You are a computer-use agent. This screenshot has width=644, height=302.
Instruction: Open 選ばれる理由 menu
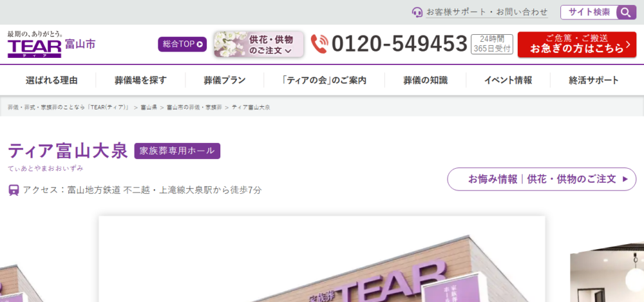coord(52,80)
